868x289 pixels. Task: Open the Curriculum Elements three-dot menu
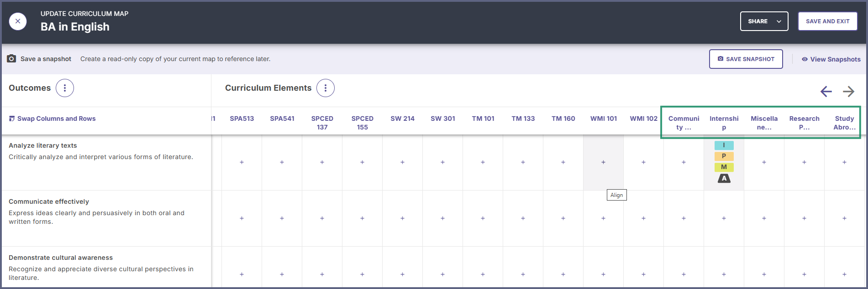pyautogui.click(x=326, y=88)
